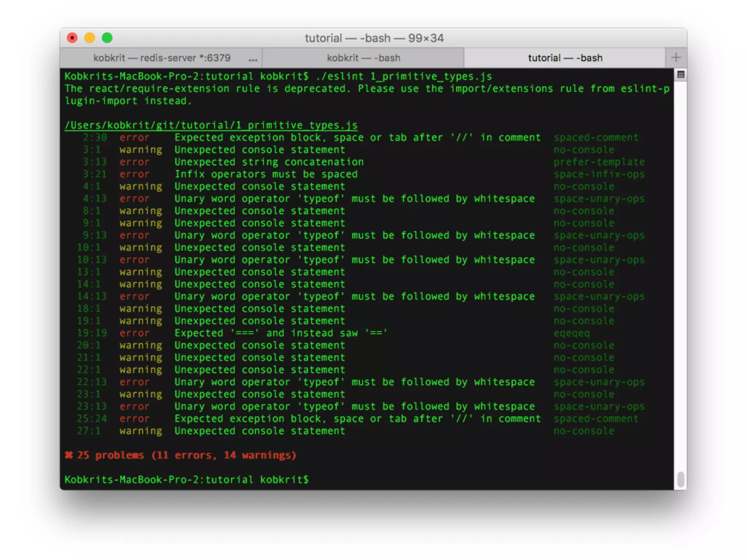Switch to the redis-server terminal tab

(161, 58)
